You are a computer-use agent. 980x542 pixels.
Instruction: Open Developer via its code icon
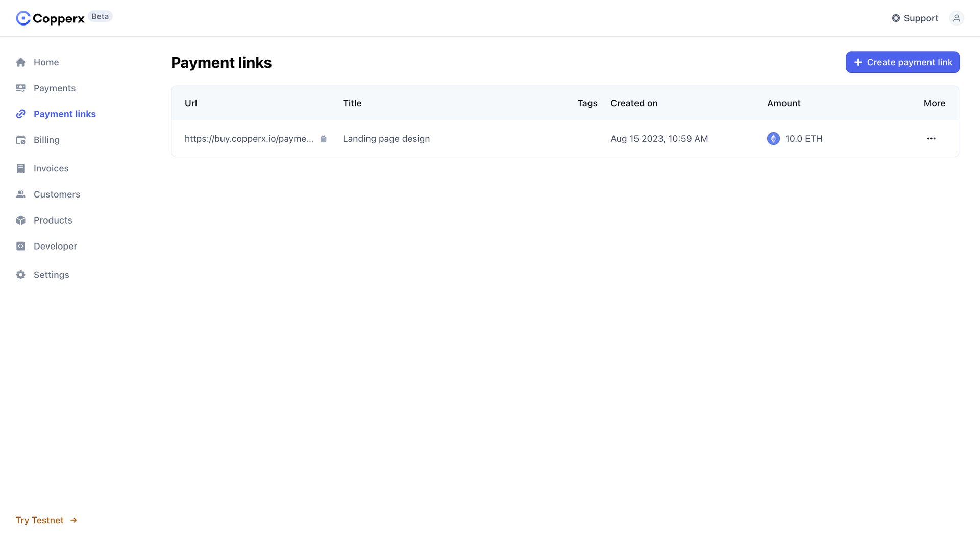pos(21,246)
